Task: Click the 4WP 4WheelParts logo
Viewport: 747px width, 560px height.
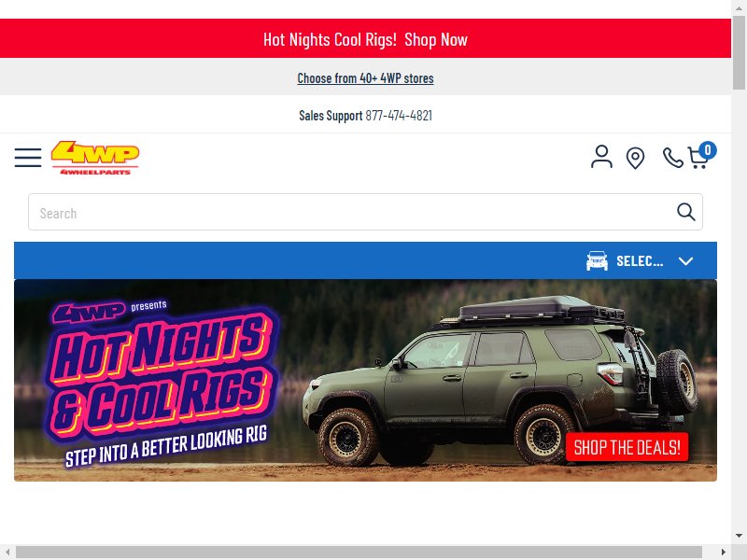Action: 95,158
